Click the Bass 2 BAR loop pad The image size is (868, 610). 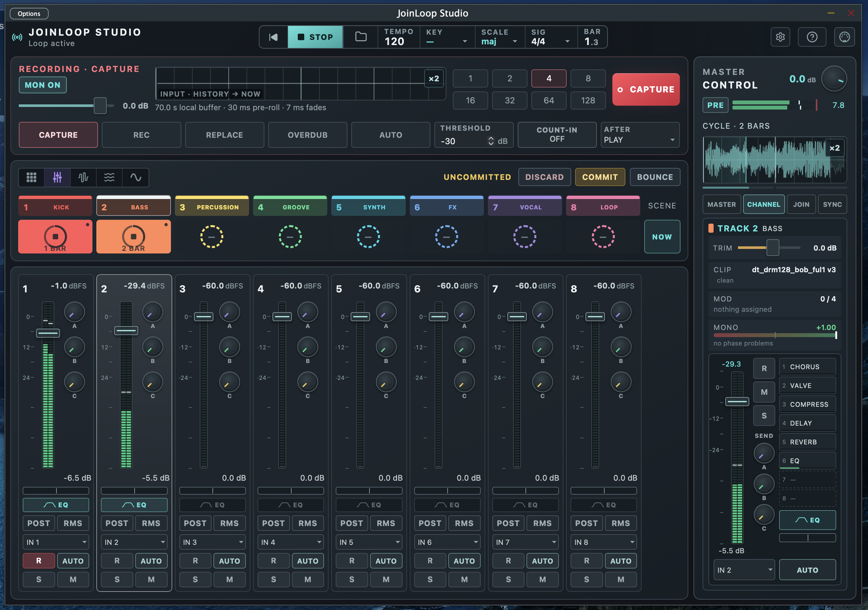133,237
